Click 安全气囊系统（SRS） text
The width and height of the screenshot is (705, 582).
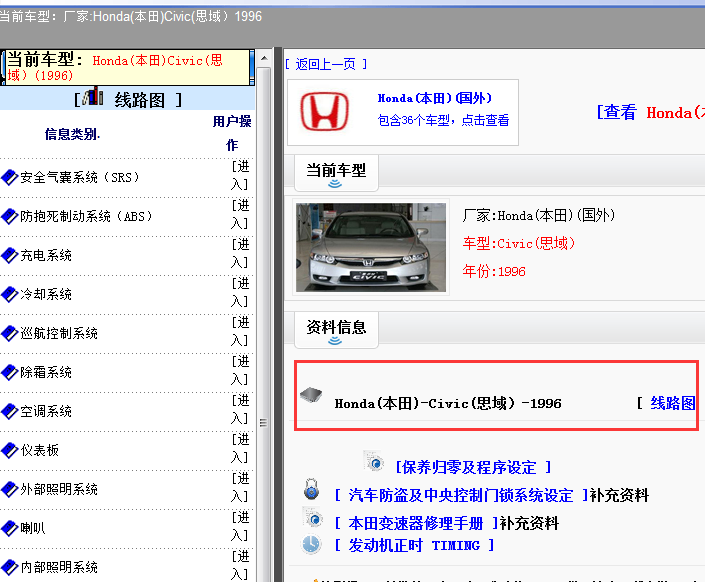(80, 177)
